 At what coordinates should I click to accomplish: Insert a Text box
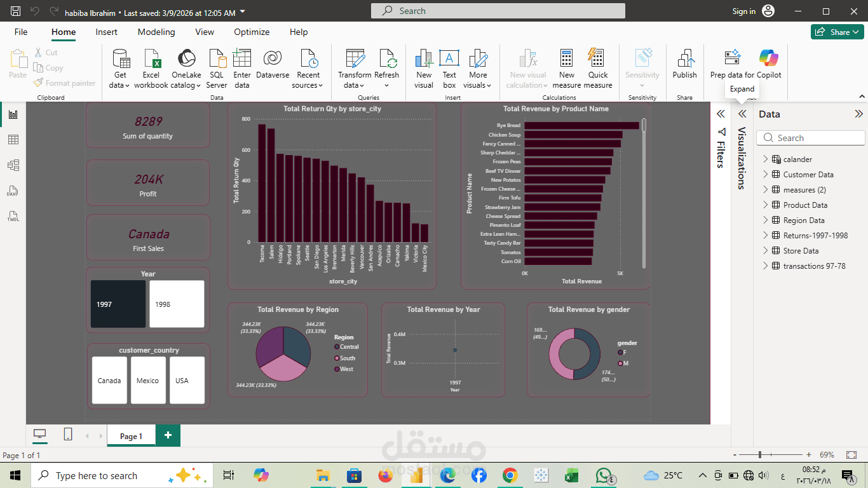[449, 69]
